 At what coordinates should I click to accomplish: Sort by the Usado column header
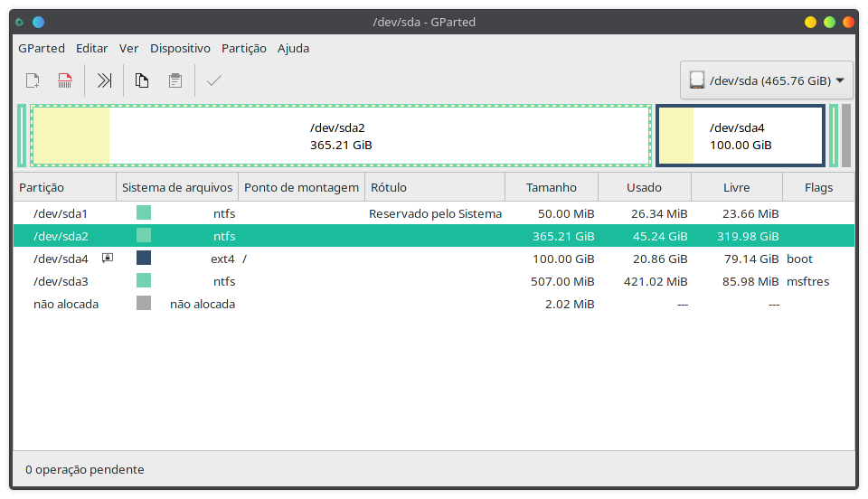(645, 187)
